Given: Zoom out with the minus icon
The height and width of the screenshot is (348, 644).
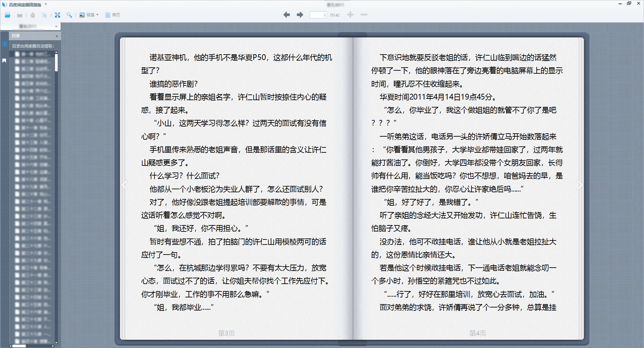Looking at the screenshot, I should pos(364,15).
